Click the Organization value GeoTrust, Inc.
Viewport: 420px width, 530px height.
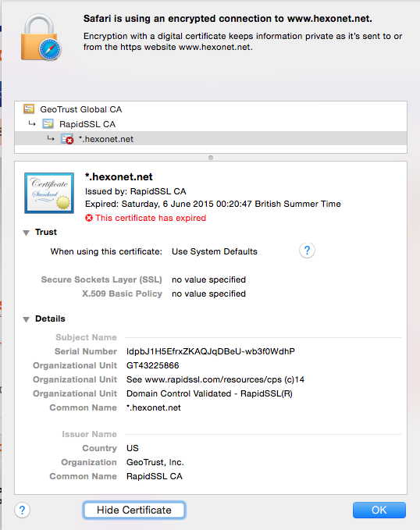pos(155,462)
